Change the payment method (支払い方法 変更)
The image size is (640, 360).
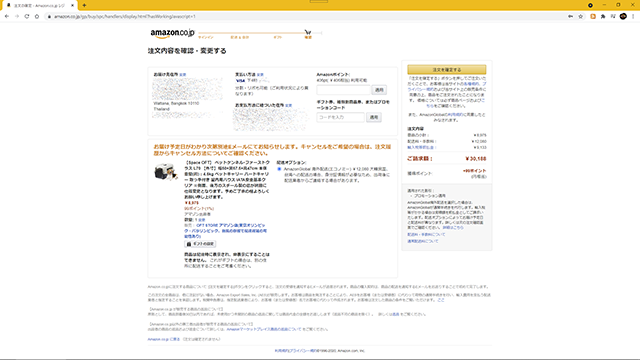point(260,75)
